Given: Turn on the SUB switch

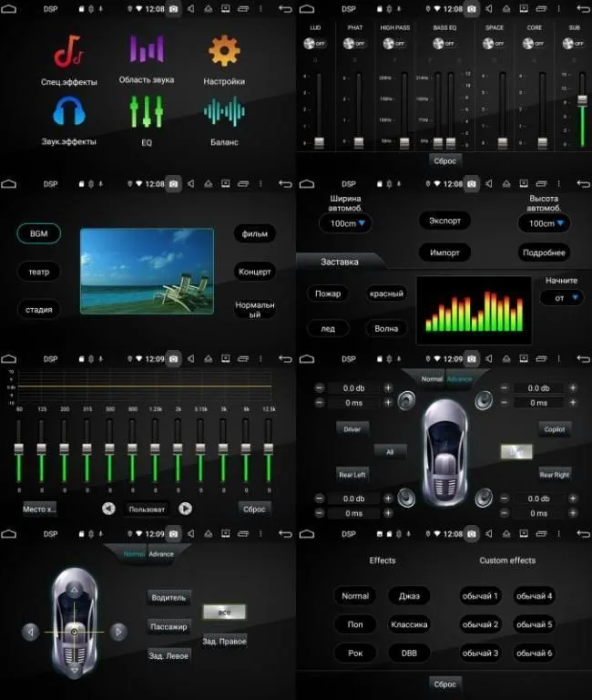Looking at the screenshot, I should coord(573,43).
